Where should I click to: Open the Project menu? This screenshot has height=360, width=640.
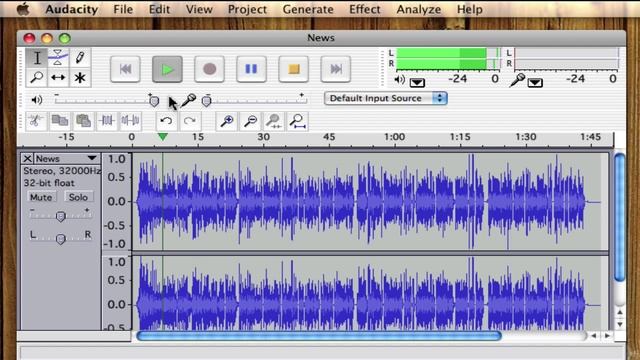[x=247, y=9]
